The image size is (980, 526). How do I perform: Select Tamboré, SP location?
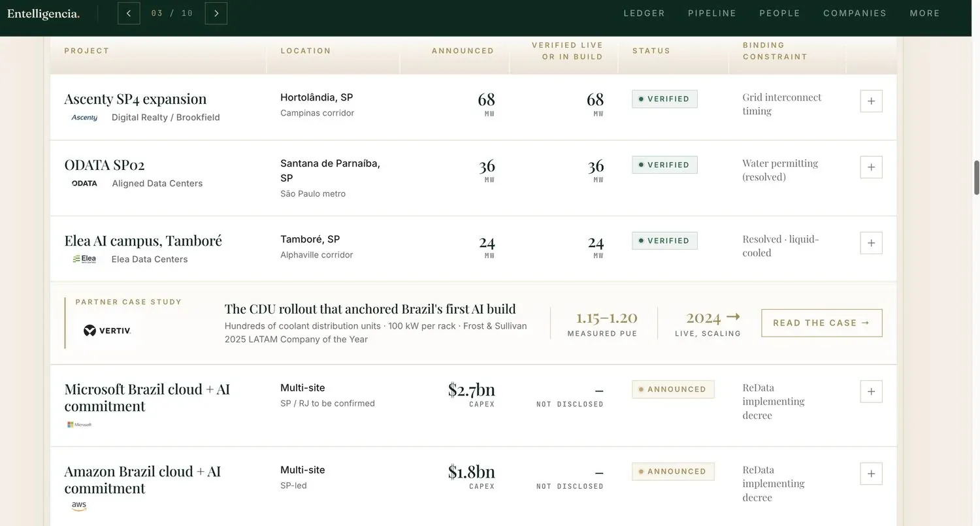pyautogui.click(x=310, y=239)
